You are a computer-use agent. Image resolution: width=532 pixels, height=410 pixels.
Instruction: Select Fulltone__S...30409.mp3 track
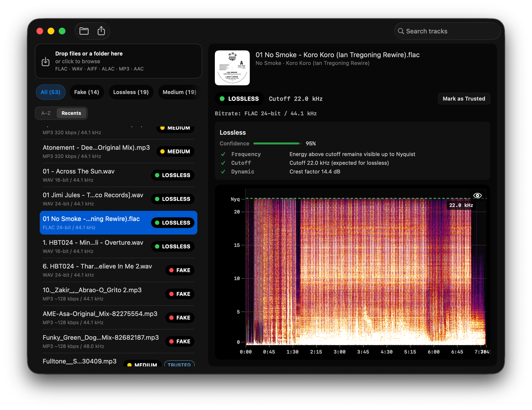click(118, 360)
